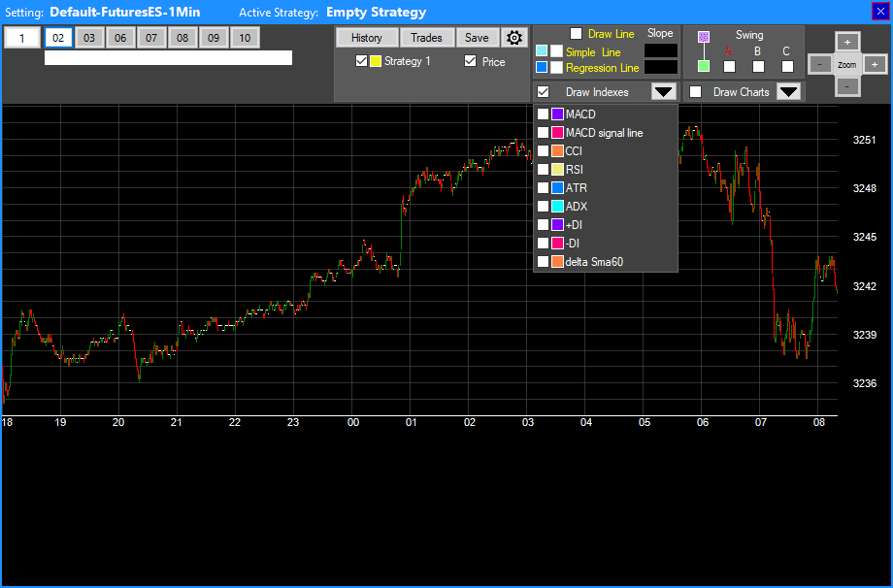Tick the Swing B checkbox

coord(758,67)
